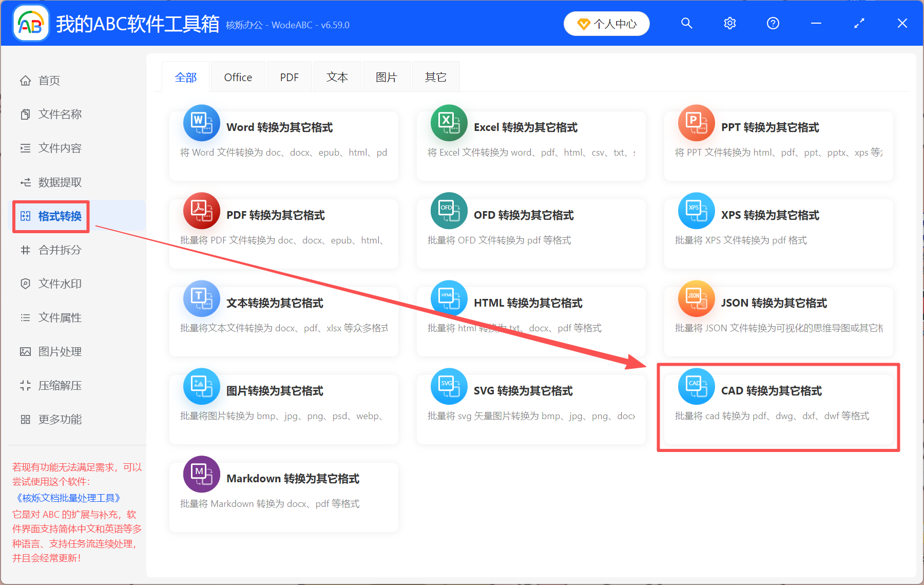Select the highlighted CAD conversion tool
Viewport: 924px width, 585px height.
778,407
